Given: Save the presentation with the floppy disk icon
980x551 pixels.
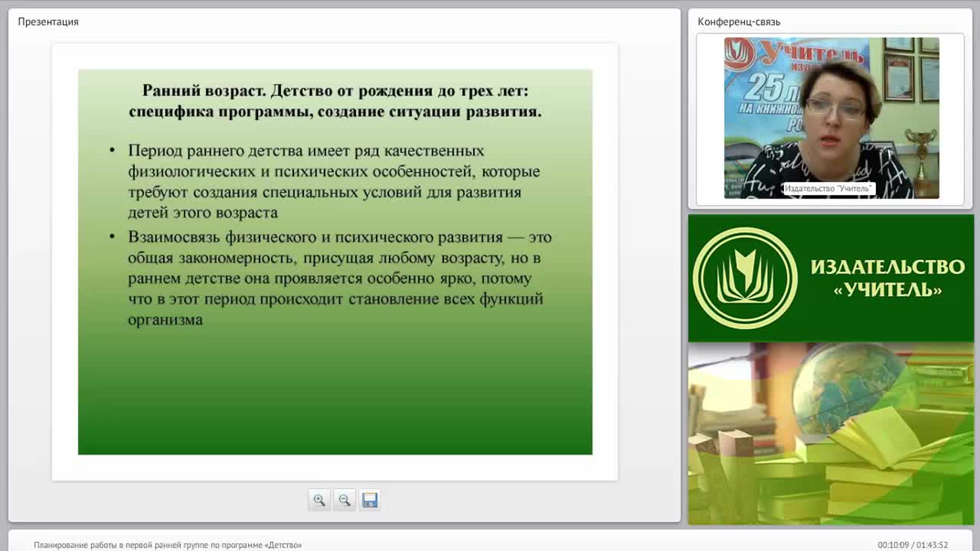Looking at the screenshot, I should [370, 500].
